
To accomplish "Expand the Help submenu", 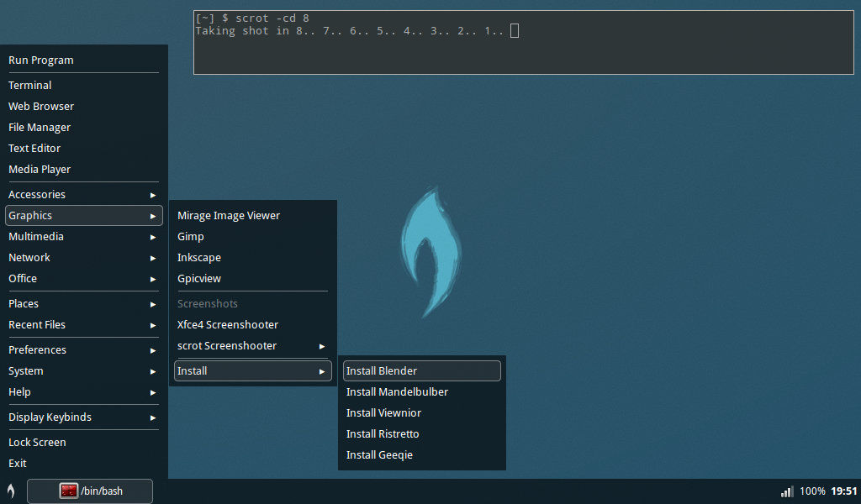I will (x=83, y=392).
